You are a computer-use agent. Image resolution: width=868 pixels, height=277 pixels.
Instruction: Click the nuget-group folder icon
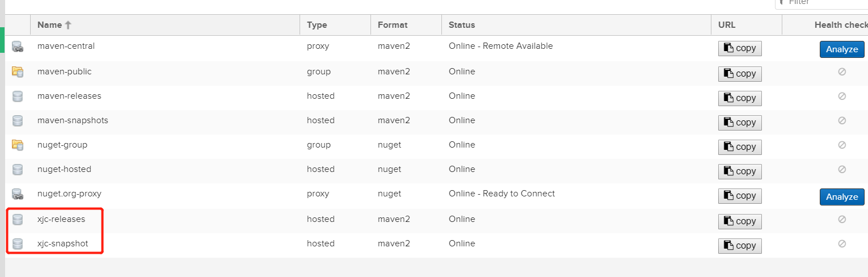point(18,145)
